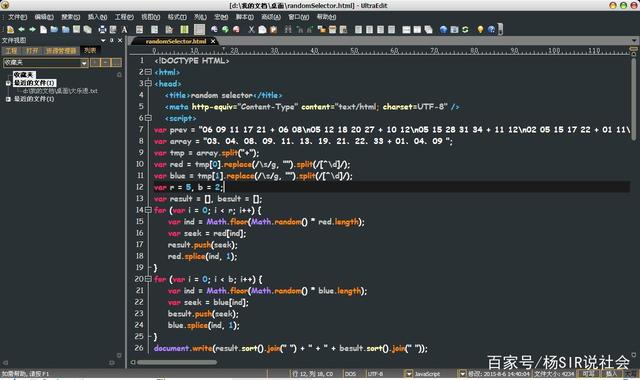Screen dimensions: 640x380
Task: Click the 插入 insert mode status indicator
Action: [611, 373]
